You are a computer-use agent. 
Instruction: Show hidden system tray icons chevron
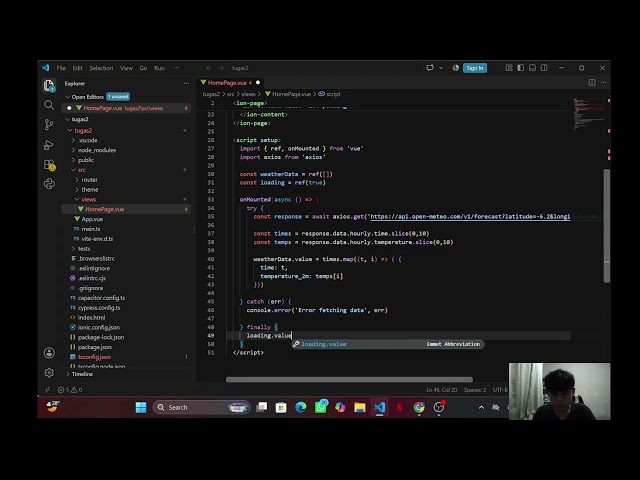coord(481,407)
